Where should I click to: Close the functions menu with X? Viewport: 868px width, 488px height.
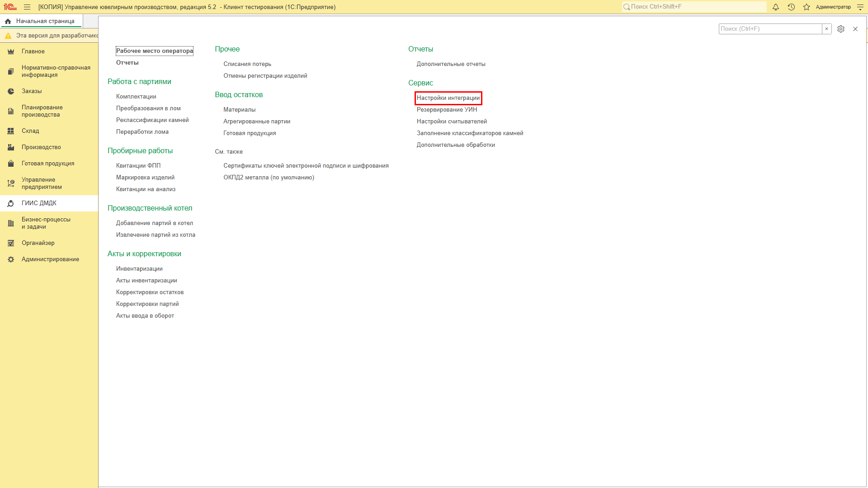tap(855, 29)
